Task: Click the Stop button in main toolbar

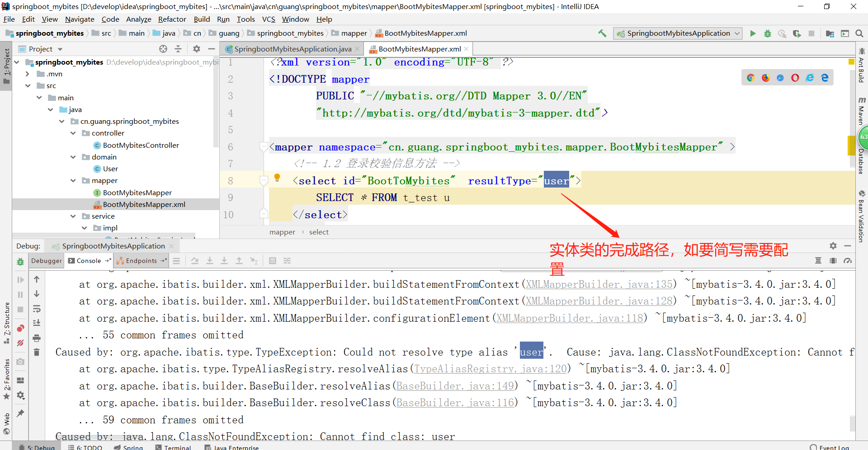Action: tap(811, 33)
